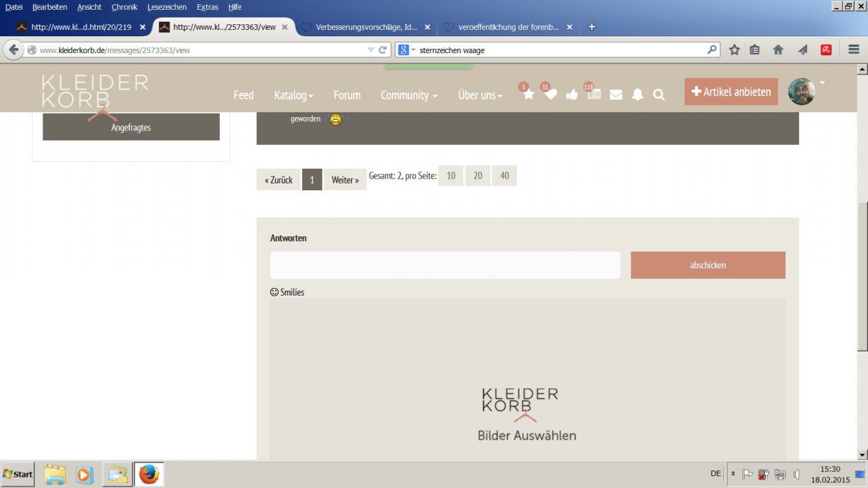Click the abschicken button
This screenshot has height=488, width=868.
[x=708, y=265]
